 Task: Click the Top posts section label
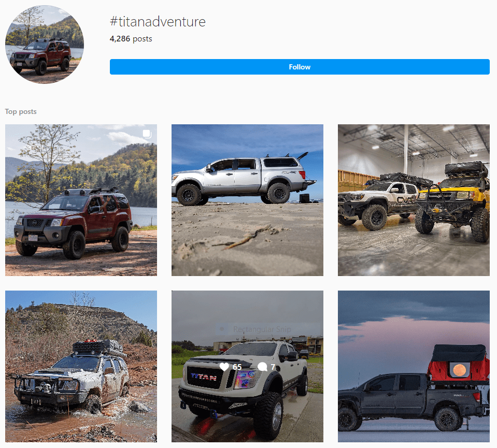coord(21,111)
